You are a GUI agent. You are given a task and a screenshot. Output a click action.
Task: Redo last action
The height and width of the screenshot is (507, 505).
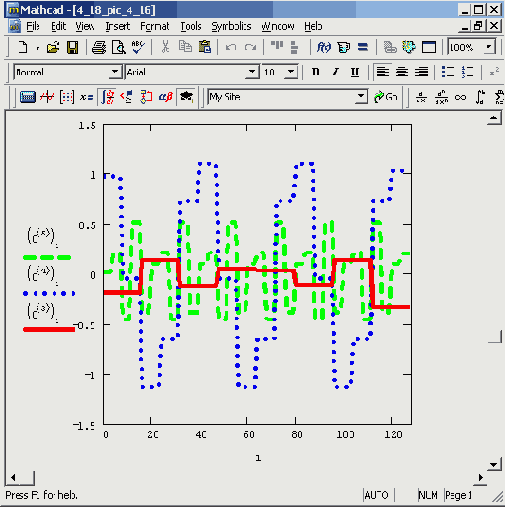[x=250, y=47]
